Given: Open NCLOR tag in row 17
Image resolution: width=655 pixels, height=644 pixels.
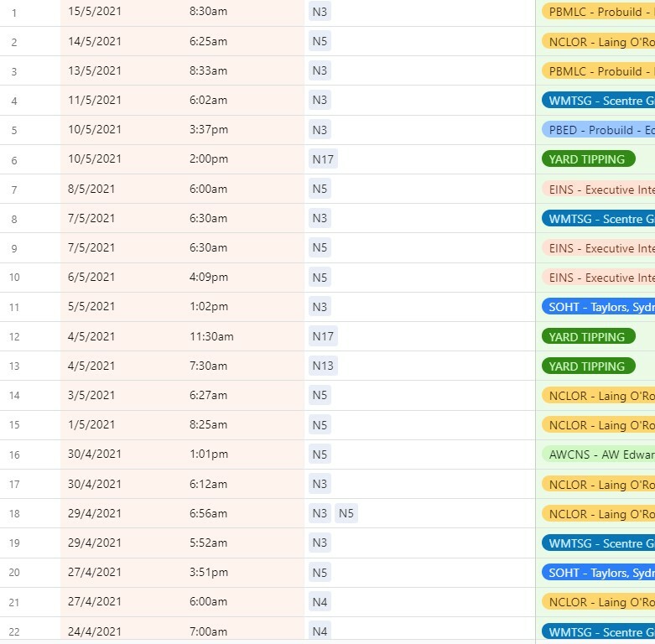Looking at the screenshot, I should (598, 484).
